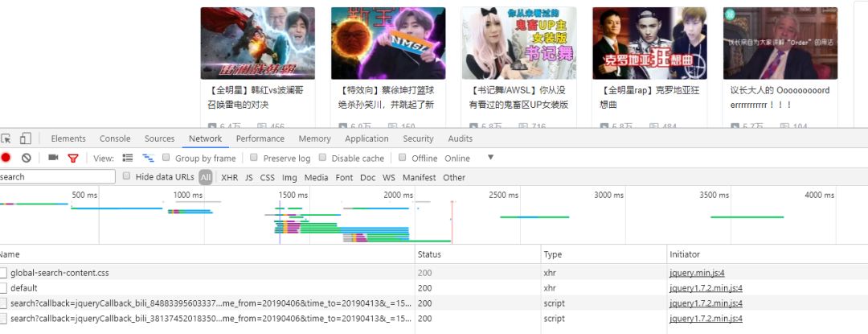The image size is (868, 334).
Task: Filter requests by Img
Action: pyautogui.click(x=289, y=177)
